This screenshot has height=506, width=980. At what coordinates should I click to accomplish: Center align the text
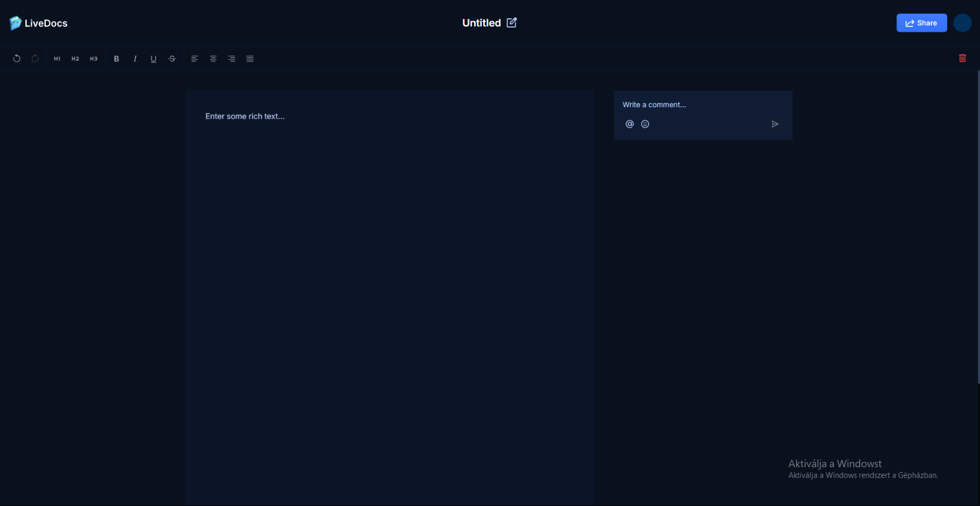[x=213, y=59]
